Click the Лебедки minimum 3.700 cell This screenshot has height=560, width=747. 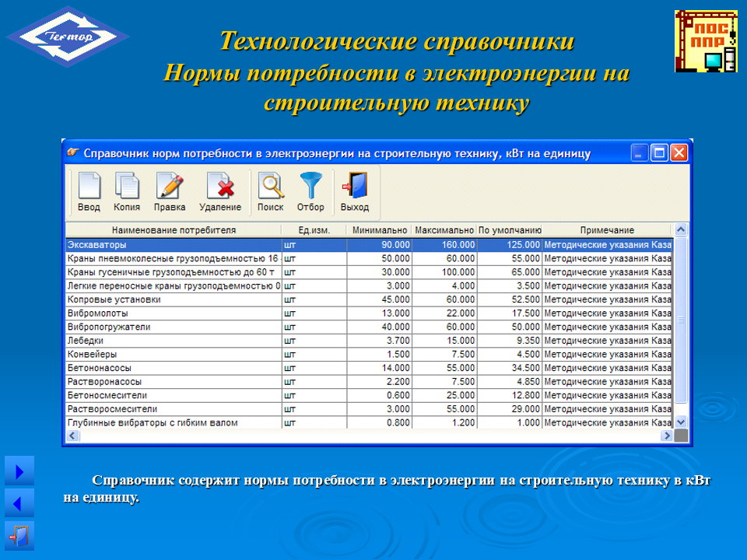[379, 341]
